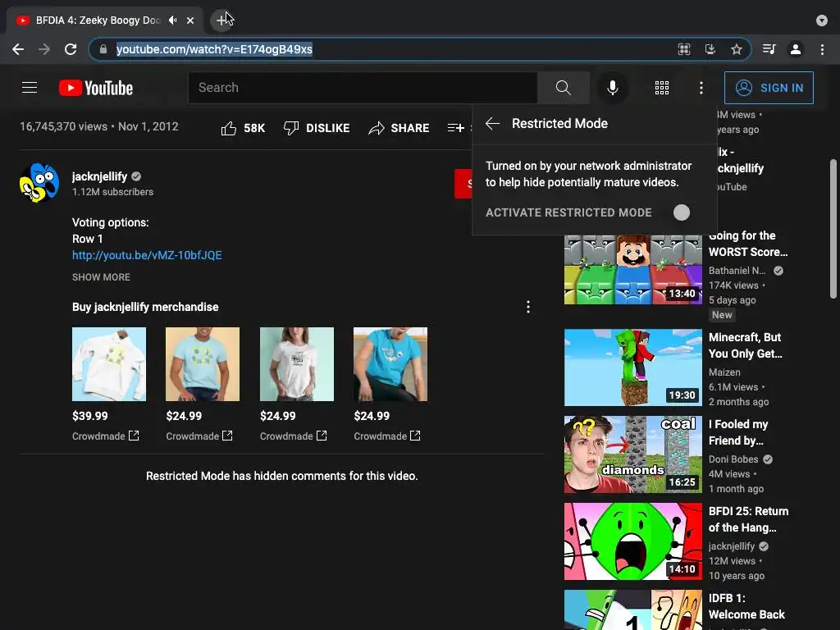Image resolution: width=840 pixels, height=630 pixels.
Task: Play the coal diamonds 16:25 thumbnail
Action: pos(632,454)
